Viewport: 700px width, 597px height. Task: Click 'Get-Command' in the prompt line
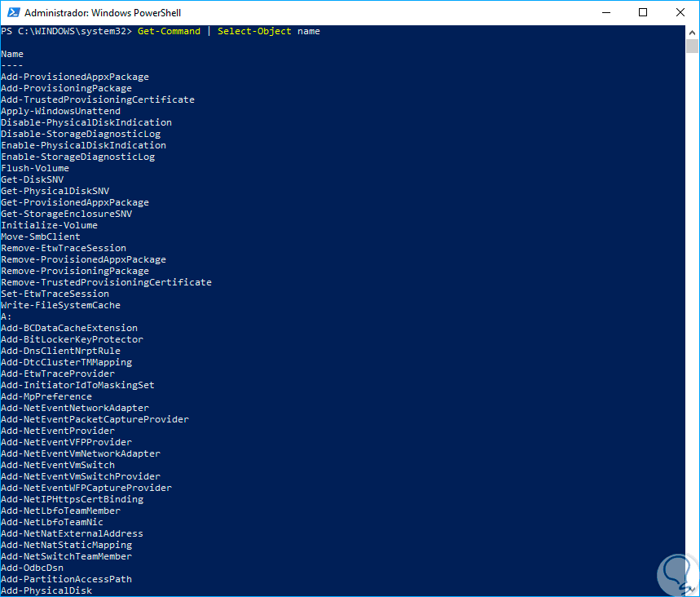(x=169, y=31)
